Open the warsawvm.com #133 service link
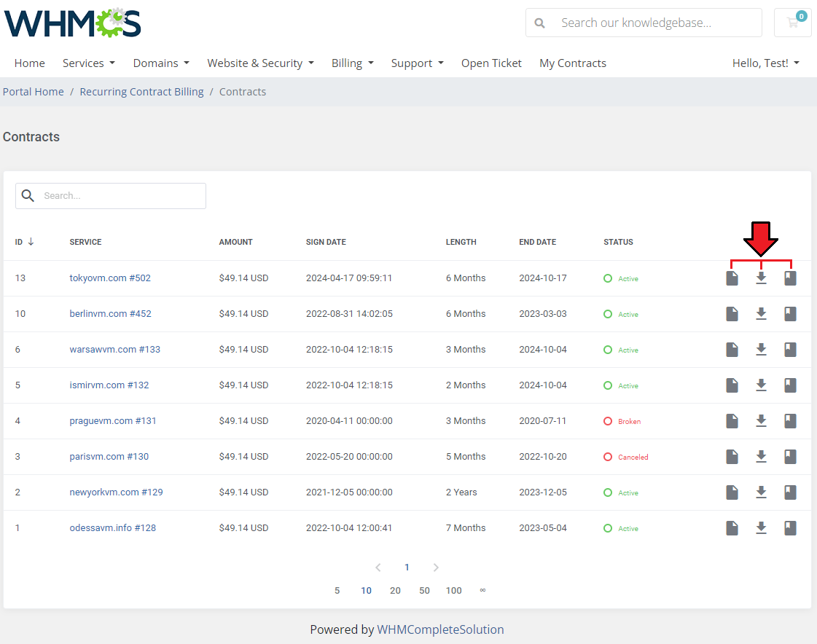This screenshot has height=644, width=817. tap(114, 350)
